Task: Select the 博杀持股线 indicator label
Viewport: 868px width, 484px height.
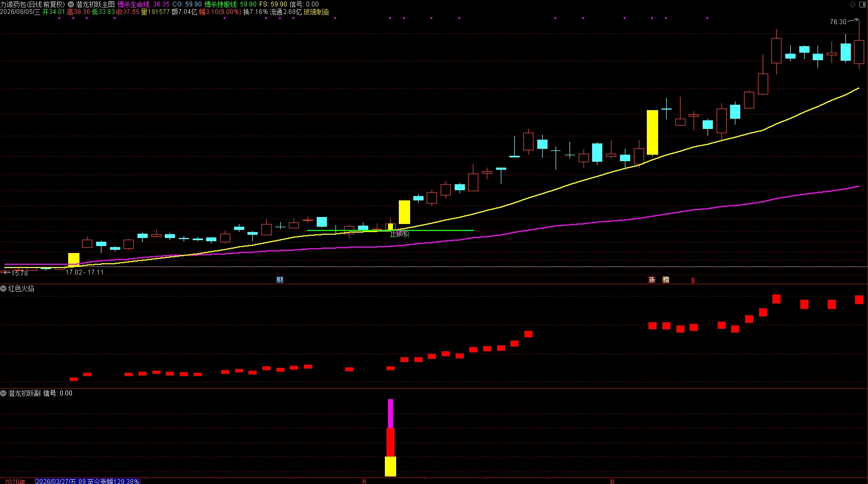Action: [x=221, y=4]
